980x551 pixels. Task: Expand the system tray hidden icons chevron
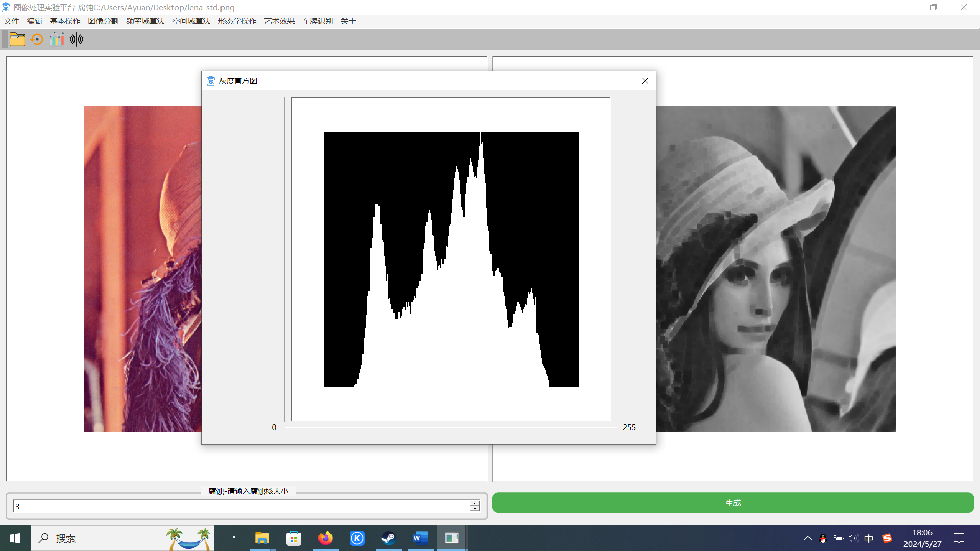click(x=807, y=538)
